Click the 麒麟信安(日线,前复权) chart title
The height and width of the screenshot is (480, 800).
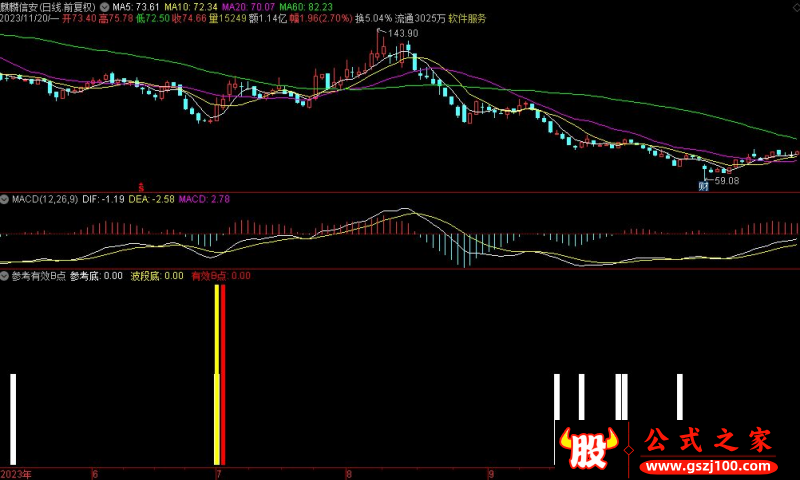click(48, 7)
